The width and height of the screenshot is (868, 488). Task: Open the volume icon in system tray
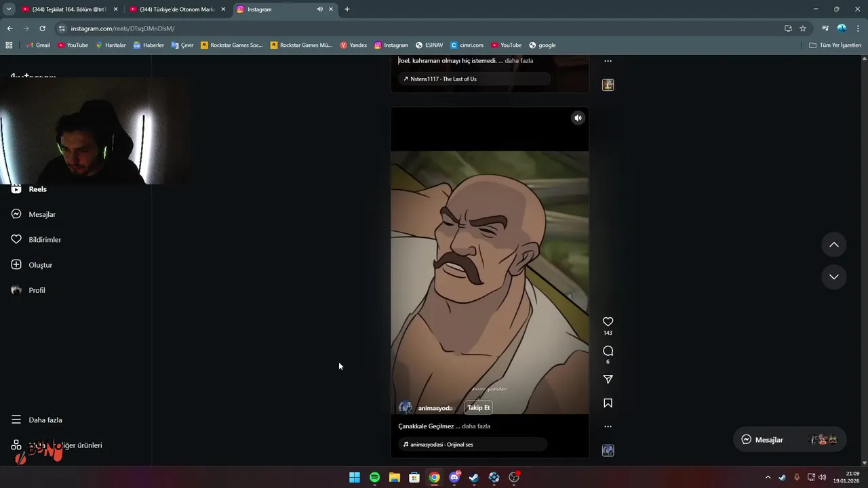(x=823, y=477)
